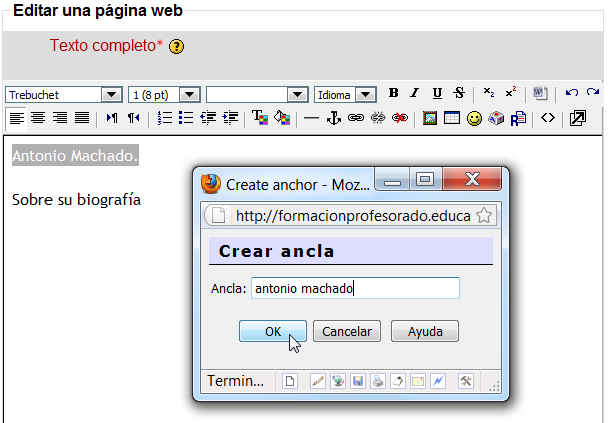Open Ayuda help in anchor dialog
Screen dimensions: 608x423
tap(425, 332)
